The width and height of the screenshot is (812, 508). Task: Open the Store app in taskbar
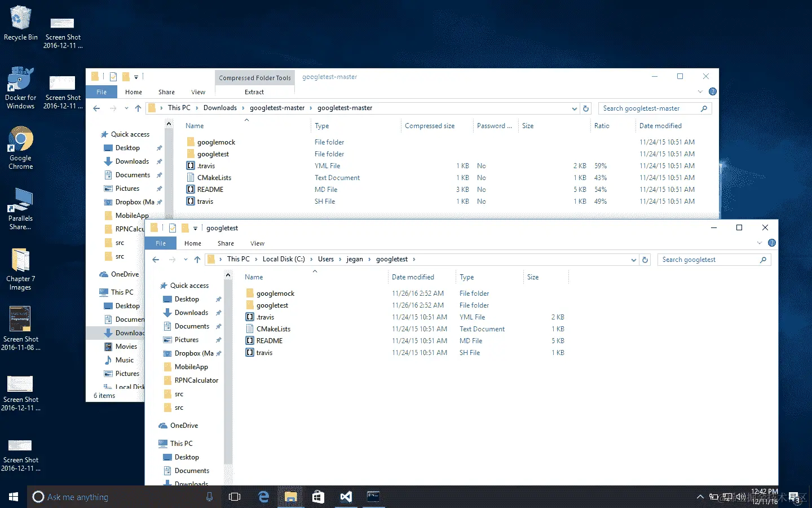tap(318, 497)
